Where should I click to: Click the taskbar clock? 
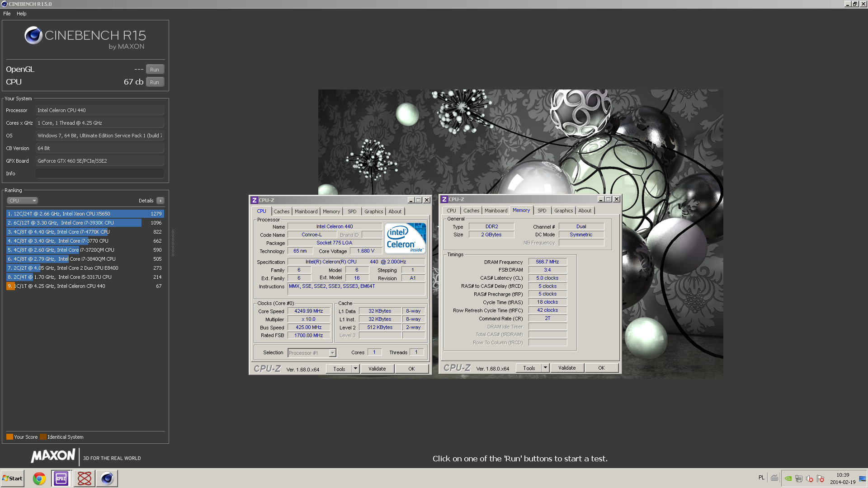point(843,479)
